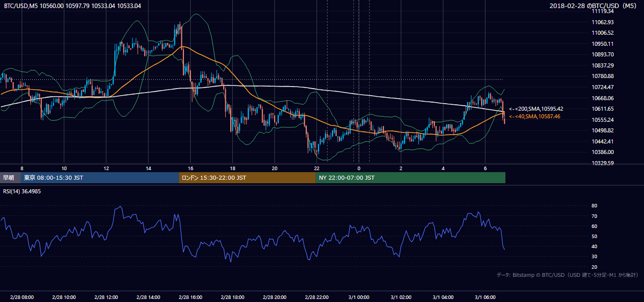Select the 10724.47 price axis label
This screenshot has height=302, width=644.
[603, 87]
